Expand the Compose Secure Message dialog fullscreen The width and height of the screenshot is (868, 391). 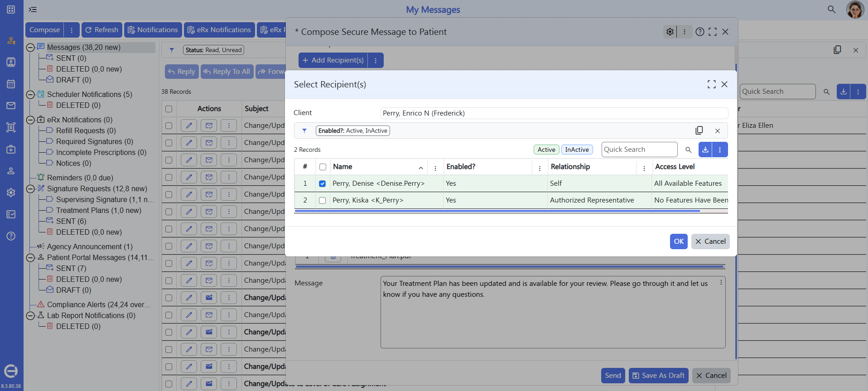pyautogui.click(x=713, y=32)
